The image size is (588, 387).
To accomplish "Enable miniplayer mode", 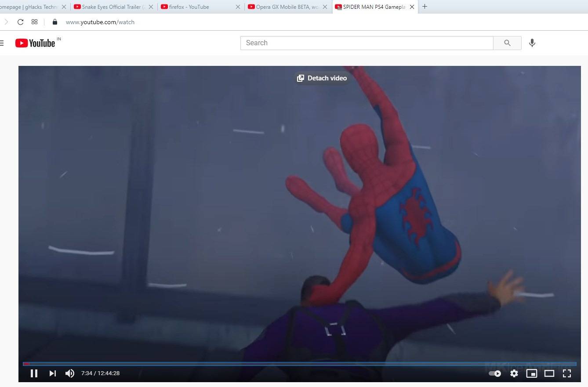I will tap(532, 373).
